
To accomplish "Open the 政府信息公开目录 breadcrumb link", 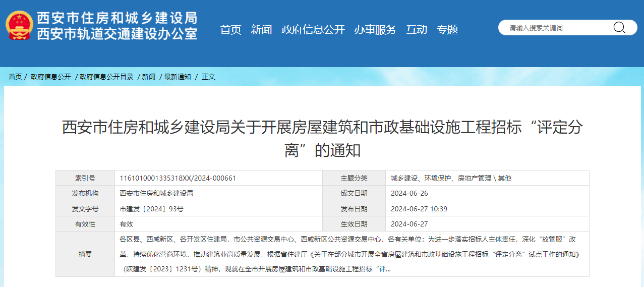I will pos(106,77).
